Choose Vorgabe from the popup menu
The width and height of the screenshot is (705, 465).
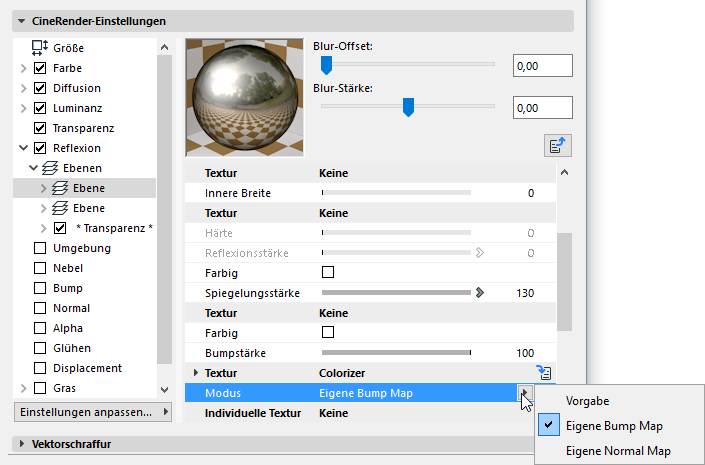(x=589, y=401)
